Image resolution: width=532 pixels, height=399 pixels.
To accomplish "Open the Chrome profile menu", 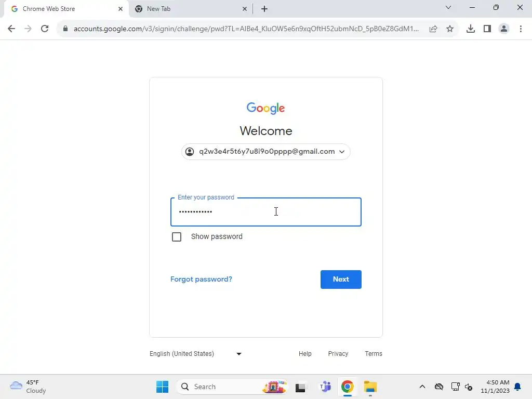I will 504,29.
